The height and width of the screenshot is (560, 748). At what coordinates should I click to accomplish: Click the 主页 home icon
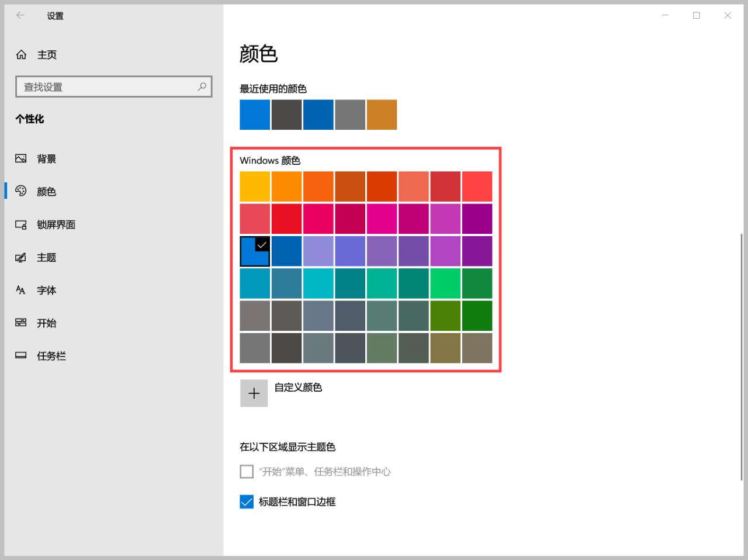[21, 54]
